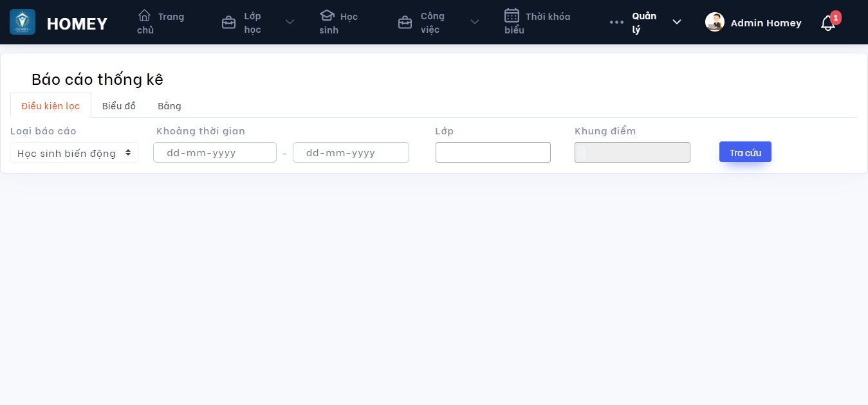Click the graduation cap Học sinh icon
The width and height of the screenshot is (868, 405).
pos(327,15)
